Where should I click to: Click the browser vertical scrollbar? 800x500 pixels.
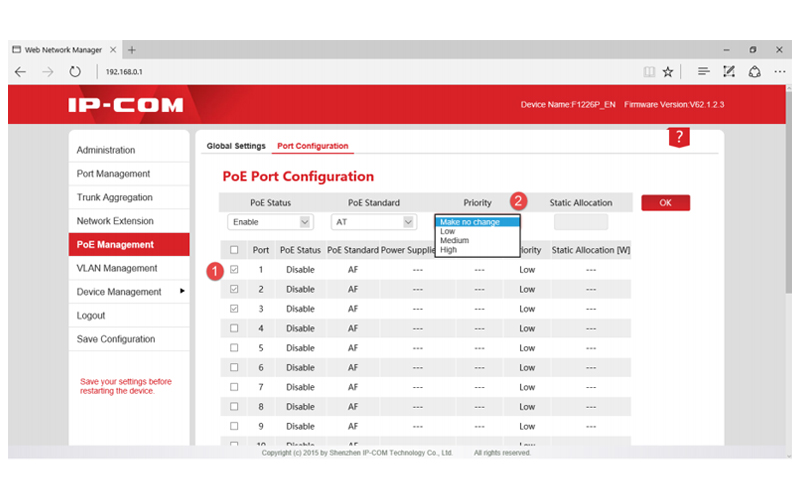point(789,194)
